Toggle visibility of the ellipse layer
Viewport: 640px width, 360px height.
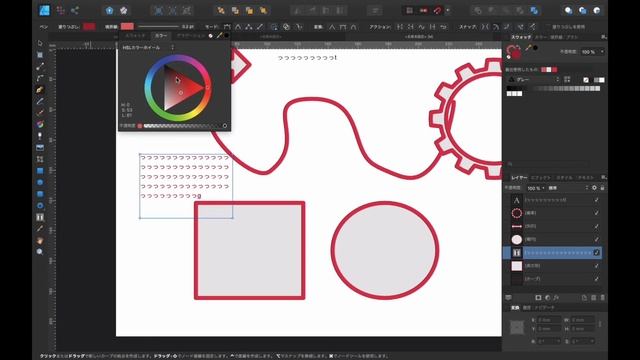[596, 239]
